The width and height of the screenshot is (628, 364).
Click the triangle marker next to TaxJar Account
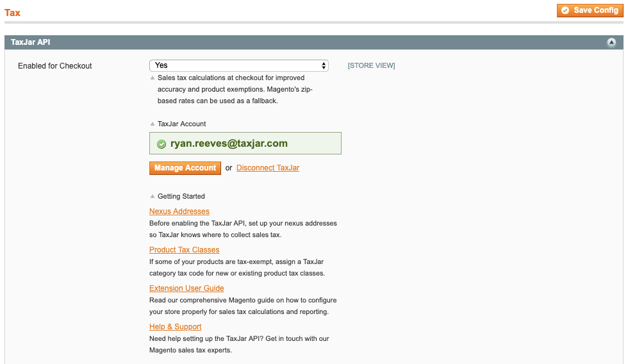pyautogui.click(x=153, y=124)
